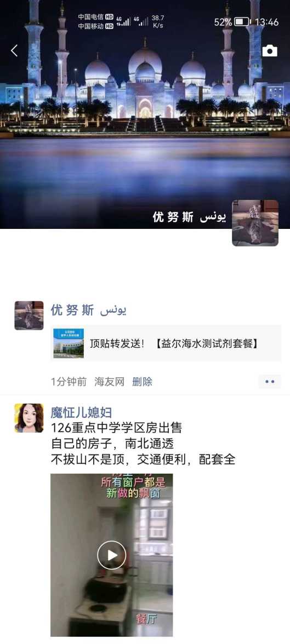The image size is (290, 644).
Task: Tap the shared link thumbnail image
Action: 69,343
